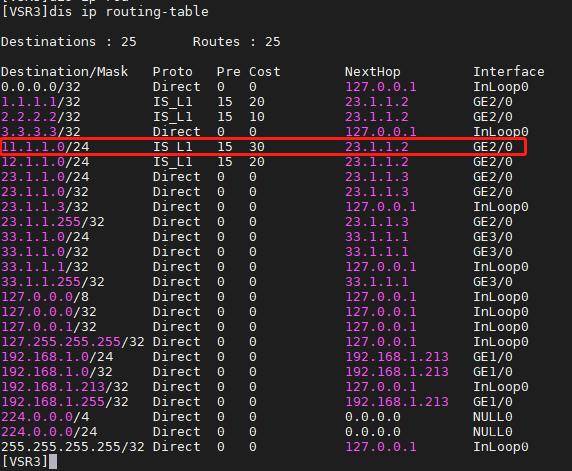Click the Interface column header
This screenshot has height=471, width=572.
(x=509, y=72)
